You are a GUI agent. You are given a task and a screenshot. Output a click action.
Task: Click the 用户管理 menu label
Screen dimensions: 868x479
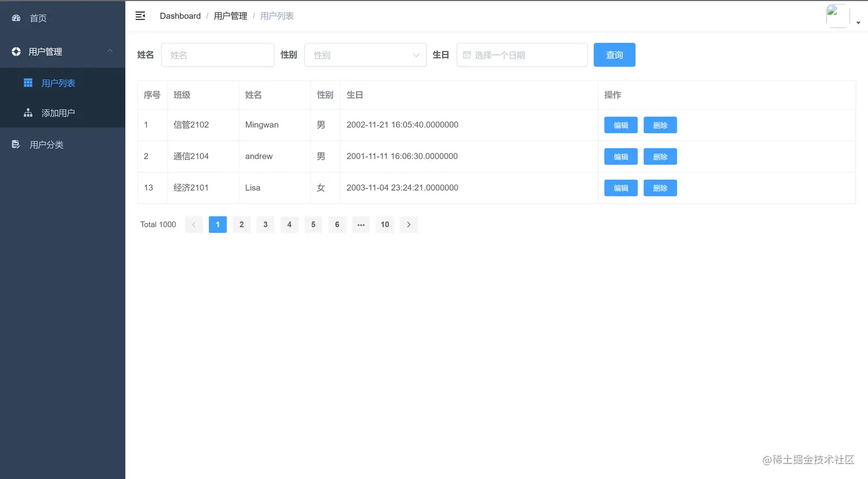point(45,52)
